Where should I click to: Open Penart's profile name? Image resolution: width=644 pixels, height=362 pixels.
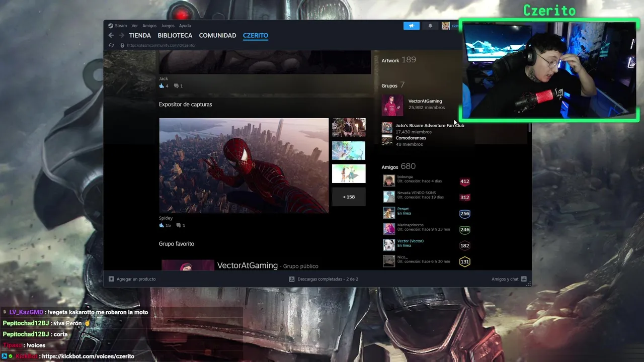(x=403, y=209)
